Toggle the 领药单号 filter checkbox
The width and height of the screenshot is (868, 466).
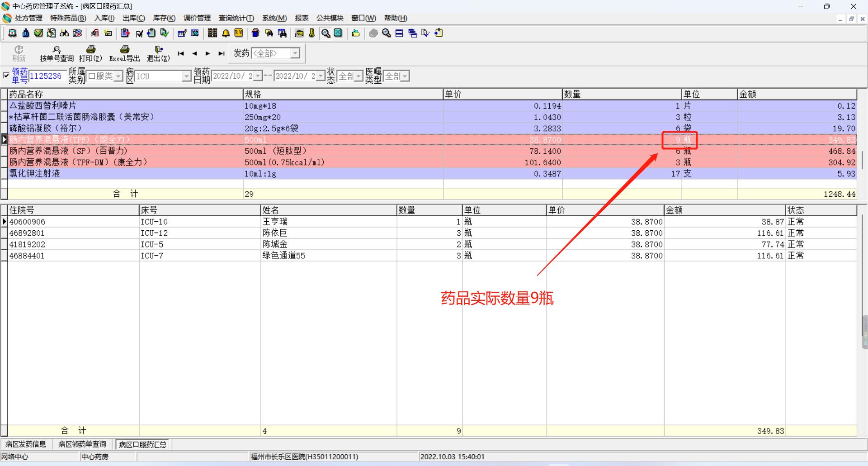click(6, 76)
